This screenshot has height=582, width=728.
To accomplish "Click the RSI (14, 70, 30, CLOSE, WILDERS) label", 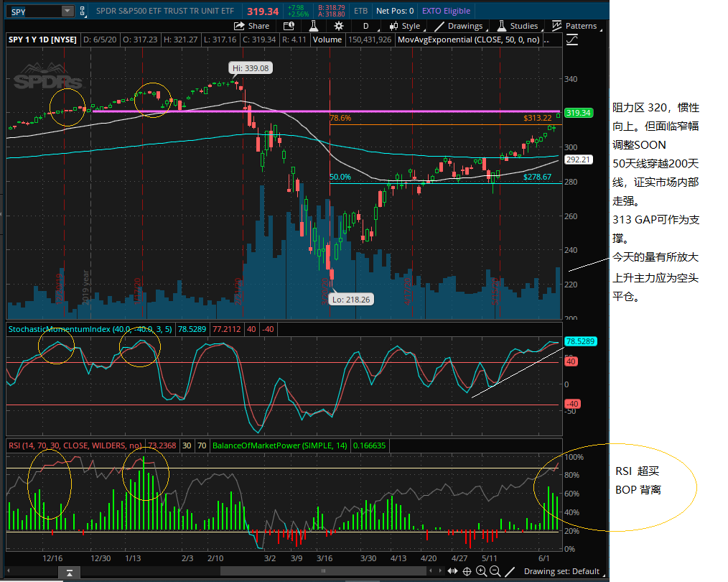I will point(75,446).
